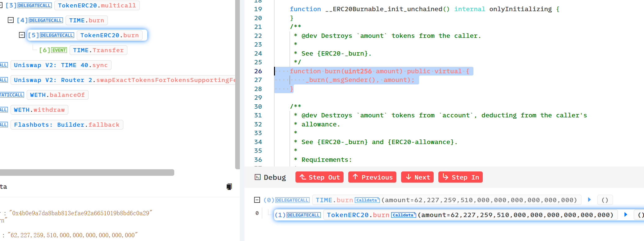
Task: Collapse the (0) TIME.burn debug call node
Action: (257, 200)
